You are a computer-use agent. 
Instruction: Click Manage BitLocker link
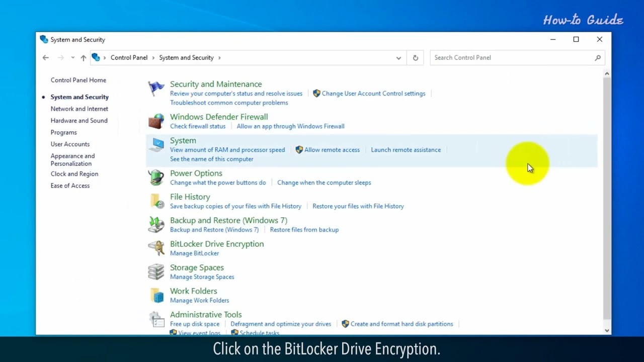point(194,253)
